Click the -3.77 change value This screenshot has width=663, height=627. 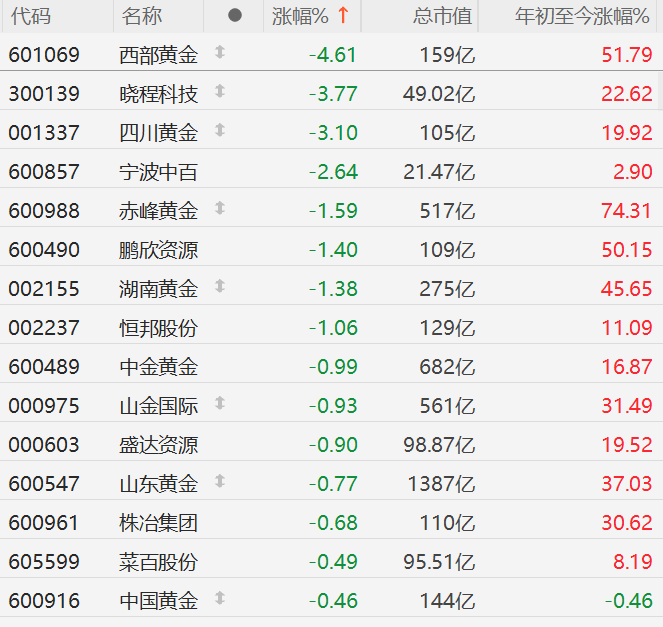coord(333,94)
